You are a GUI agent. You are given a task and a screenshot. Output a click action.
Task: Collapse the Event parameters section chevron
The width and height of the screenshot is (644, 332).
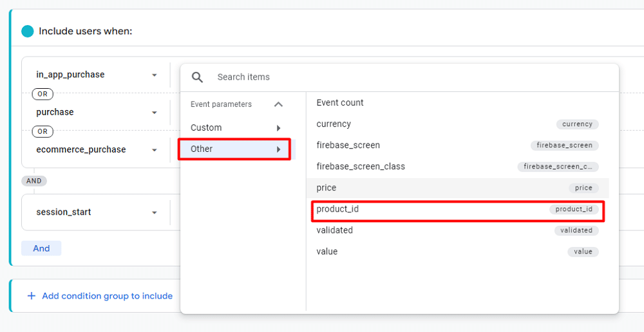(x=278, y=104)
